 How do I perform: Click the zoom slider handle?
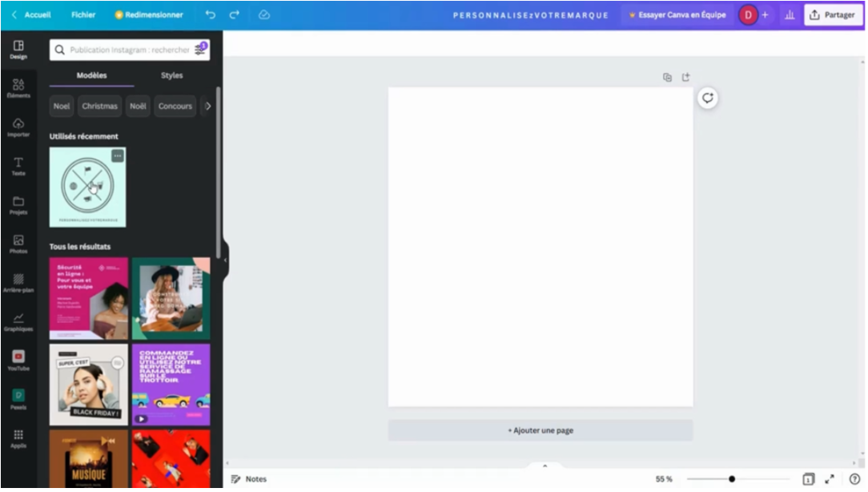click(x=731, y=479)
